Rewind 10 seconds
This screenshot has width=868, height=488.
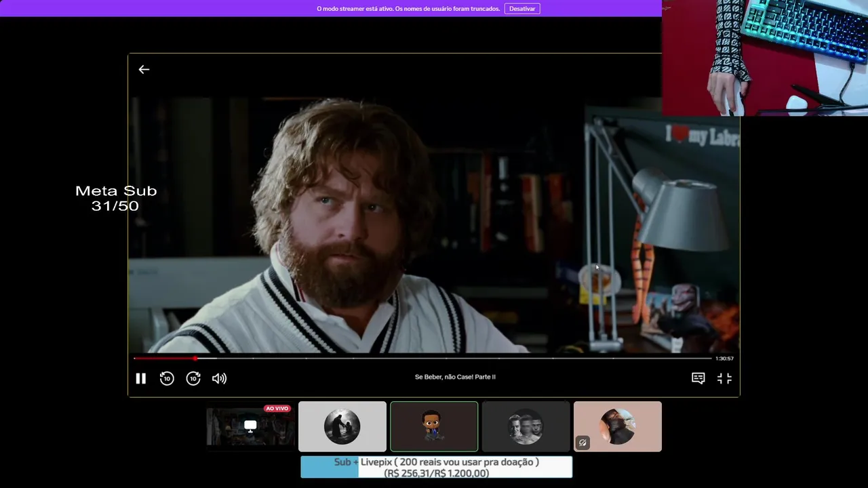pos(167,378)
